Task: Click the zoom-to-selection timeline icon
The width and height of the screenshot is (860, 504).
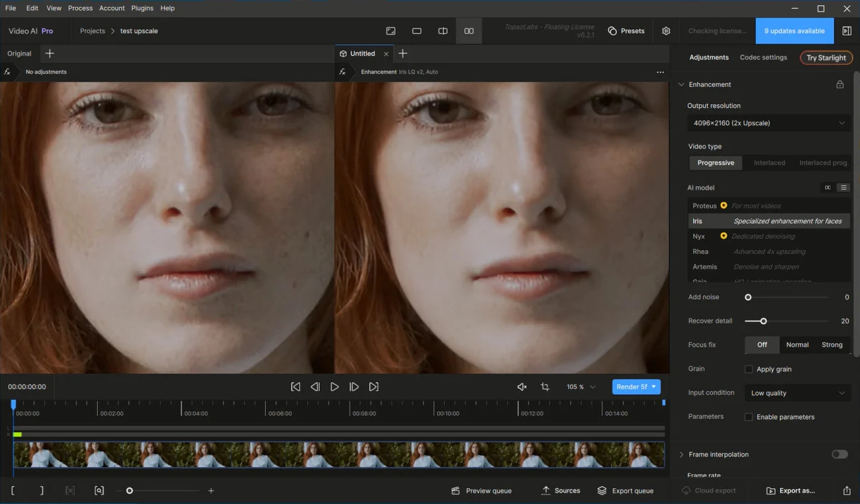Action: click(99, 491)
